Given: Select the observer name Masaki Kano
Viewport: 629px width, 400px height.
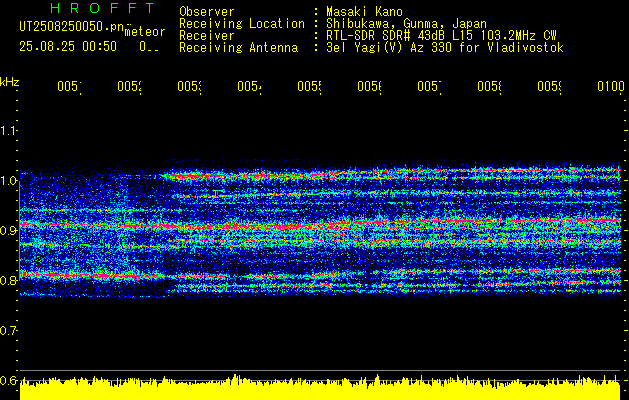Looking at the screenshot, I should (x=364, y=12).
